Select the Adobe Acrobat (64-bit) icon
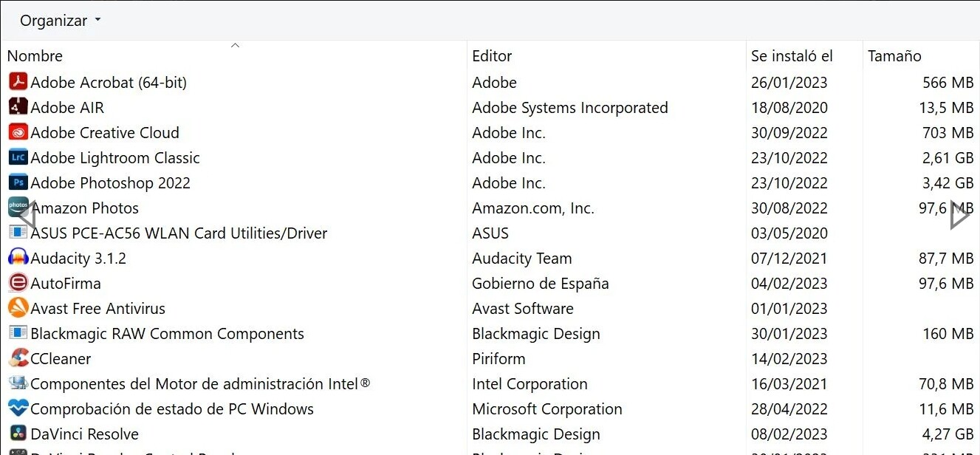The width and height of the screenshot is (980, 455). click(18, 82)
